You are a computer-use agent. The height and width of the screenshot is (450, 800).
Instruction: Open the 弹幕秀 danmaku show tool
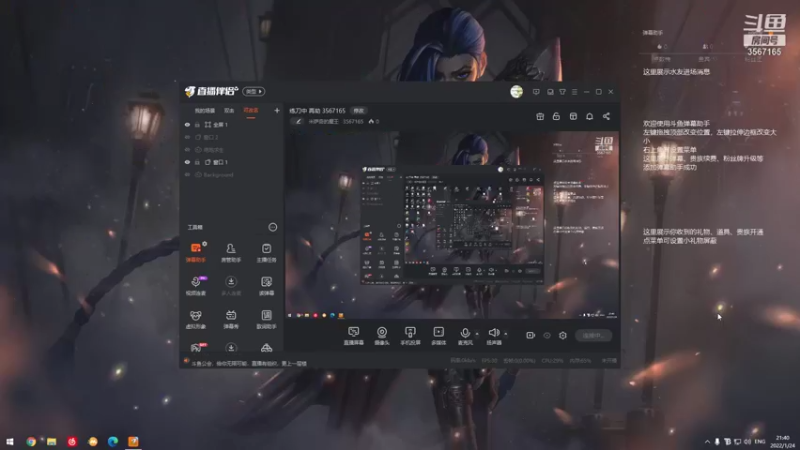[231, 319]
